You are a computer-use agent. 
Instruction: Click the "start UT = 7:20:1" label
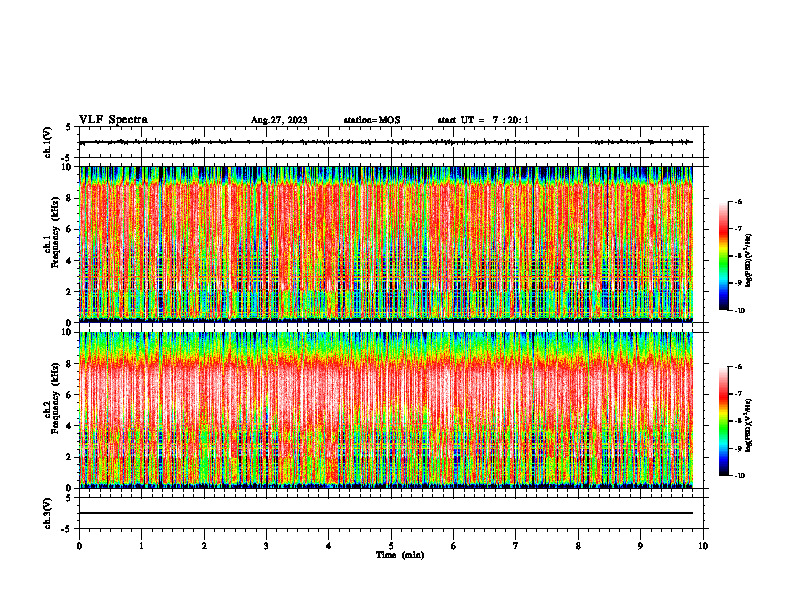tap(483, 120)
